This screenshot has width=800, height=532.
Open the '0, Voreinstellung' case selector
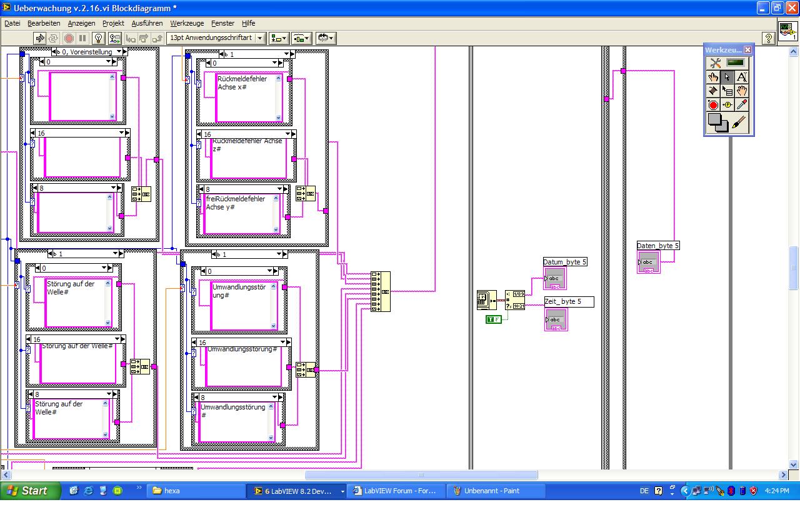coord(89,52)
